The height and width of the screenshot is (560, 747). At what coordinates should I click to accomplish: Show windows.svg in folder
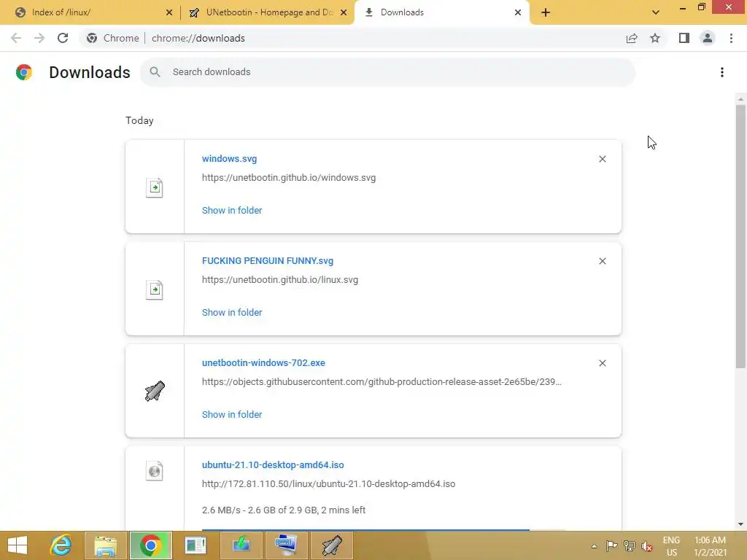(x=232, y=211)
